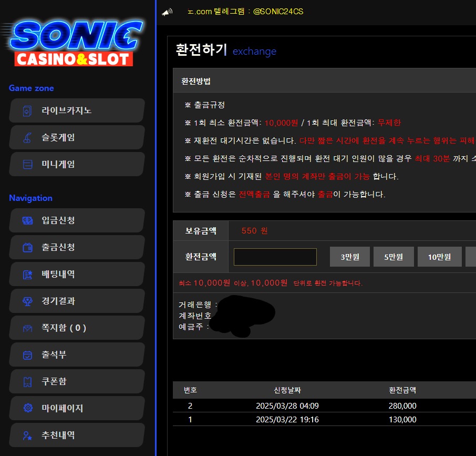This screenshot has width=476, height=456.
Task: Click the 마이페이지 gear icon
Action: pos(27,409)
